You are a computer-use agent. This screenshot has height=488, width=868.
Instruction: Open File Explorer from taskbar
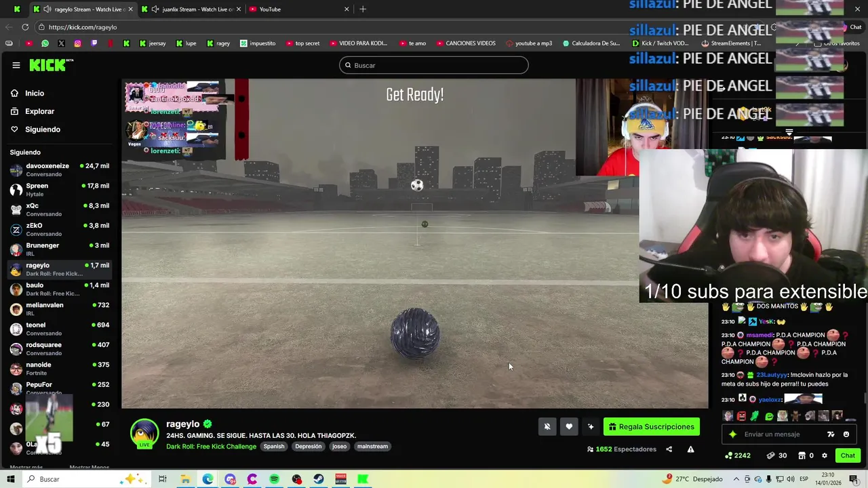click(x=185, y=479)
